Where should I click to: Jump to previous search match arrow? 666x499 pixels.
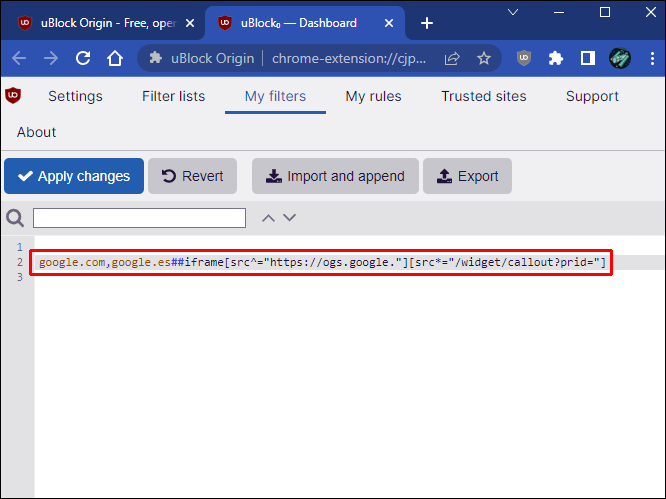coord(268,218)
